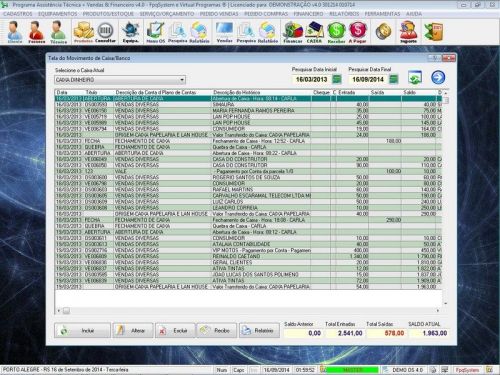The image size is (500, 375).
Task: Click the grid's vertical scroll down arrow
Action: 446,303
